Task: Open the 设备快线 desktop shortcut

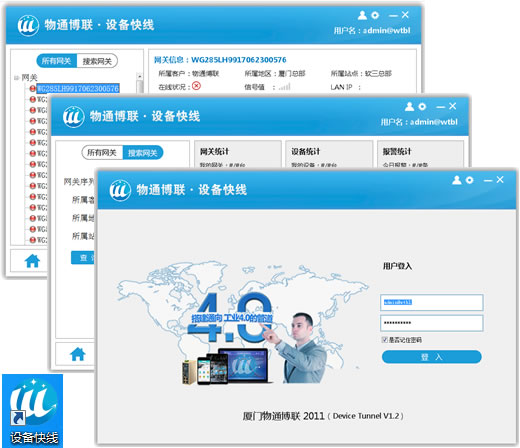Action: tap(33, 411)
